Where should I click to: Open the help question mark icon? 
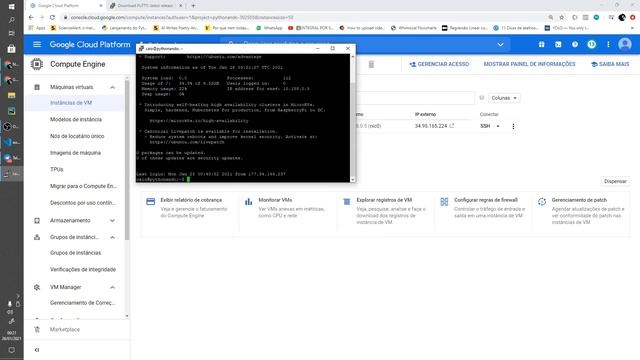click(x=575, y=44)
